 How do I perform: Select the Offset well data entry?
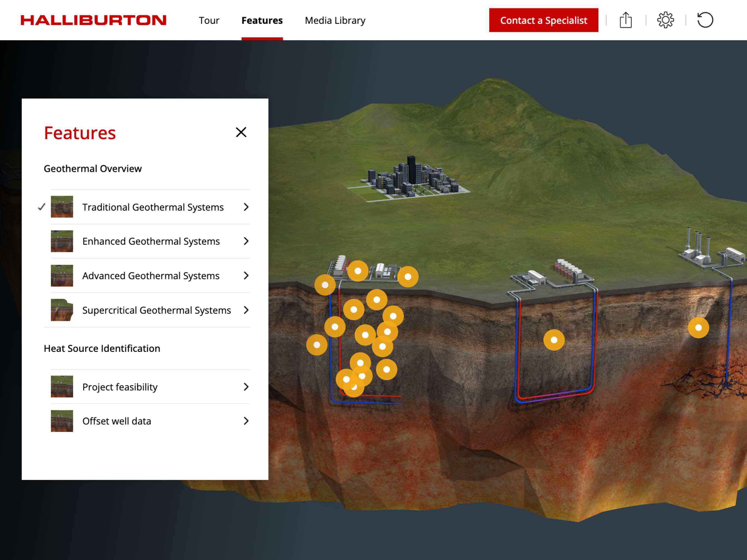[x=116, y=421]
